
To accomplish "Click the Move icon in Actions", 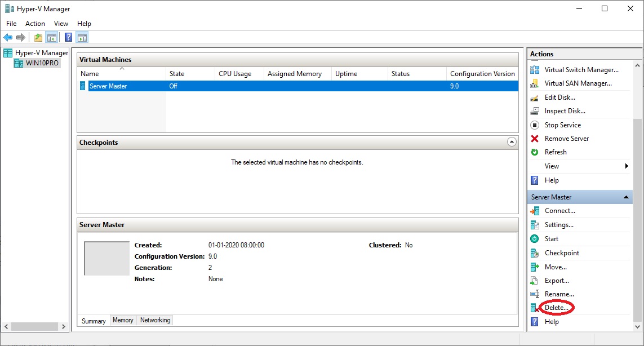I will (535, 267).
